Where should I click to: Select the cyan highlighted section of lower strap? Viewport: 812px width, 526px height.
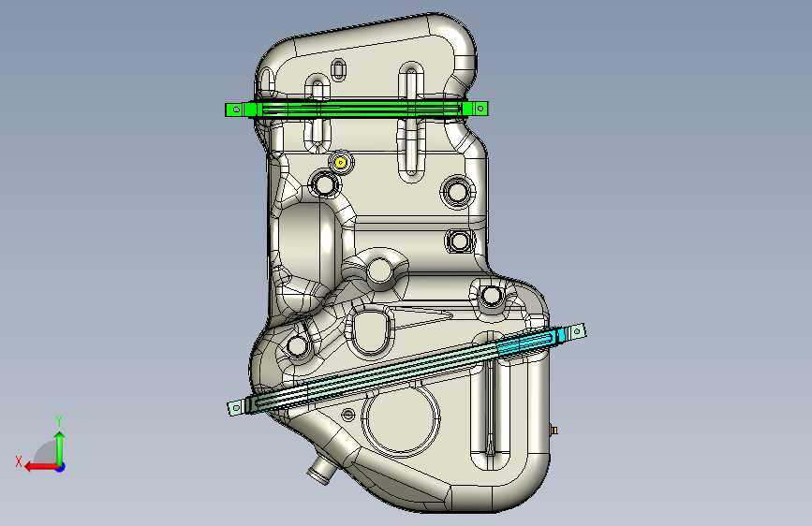coord(531,343)
